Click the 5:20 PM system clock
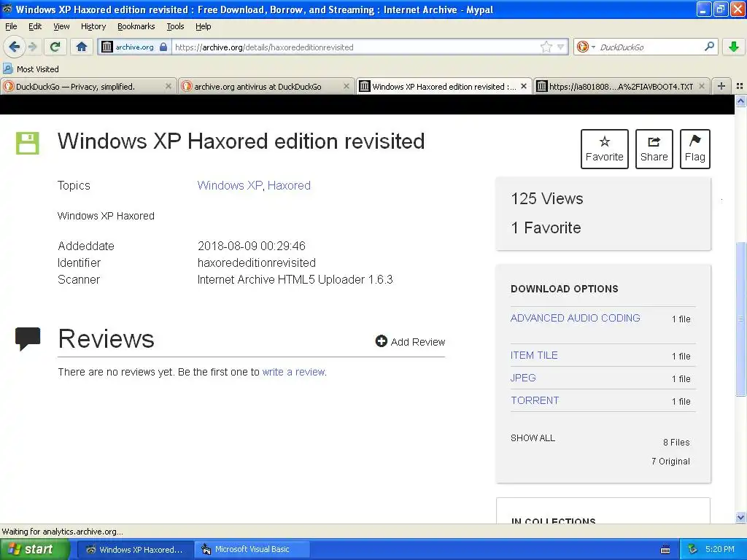Image resolution: width=747 pixels, height=560 pixels. tap(719, 549)
